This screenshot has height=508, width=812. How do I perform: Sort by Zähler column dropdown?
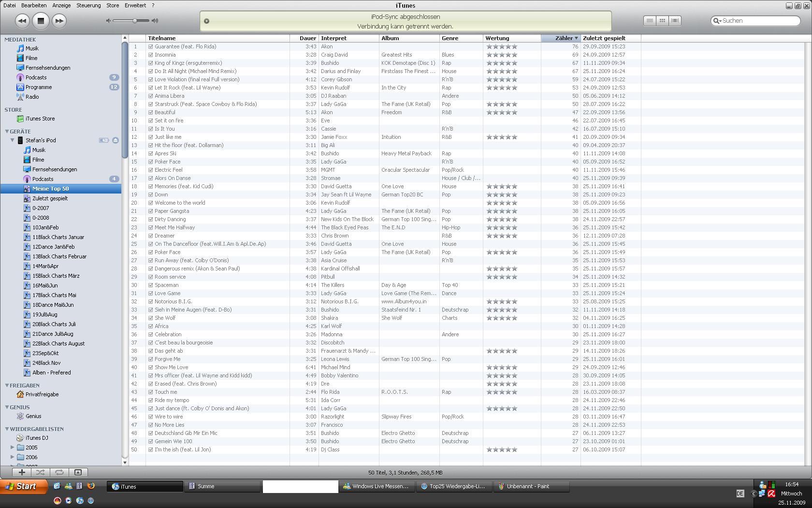click(x=561, y=38)
